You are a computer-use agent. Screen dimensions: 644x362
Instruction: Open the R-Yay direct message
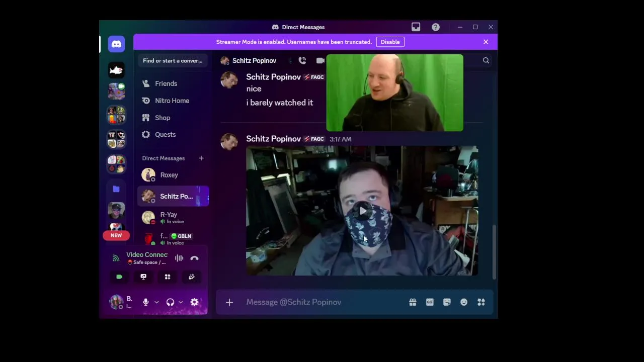(173, 218)
